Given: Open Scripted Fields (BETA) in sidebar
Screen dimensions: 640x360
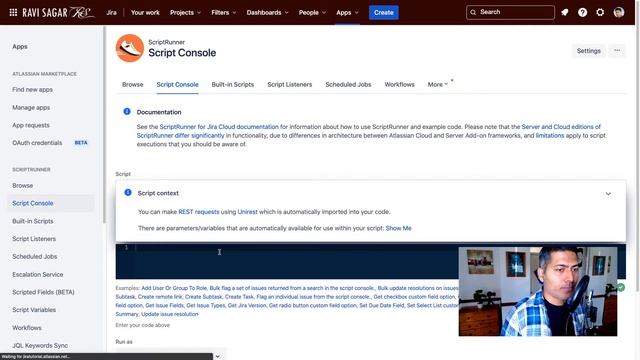Looking at the screenshot, I should [x=43, y=292].
